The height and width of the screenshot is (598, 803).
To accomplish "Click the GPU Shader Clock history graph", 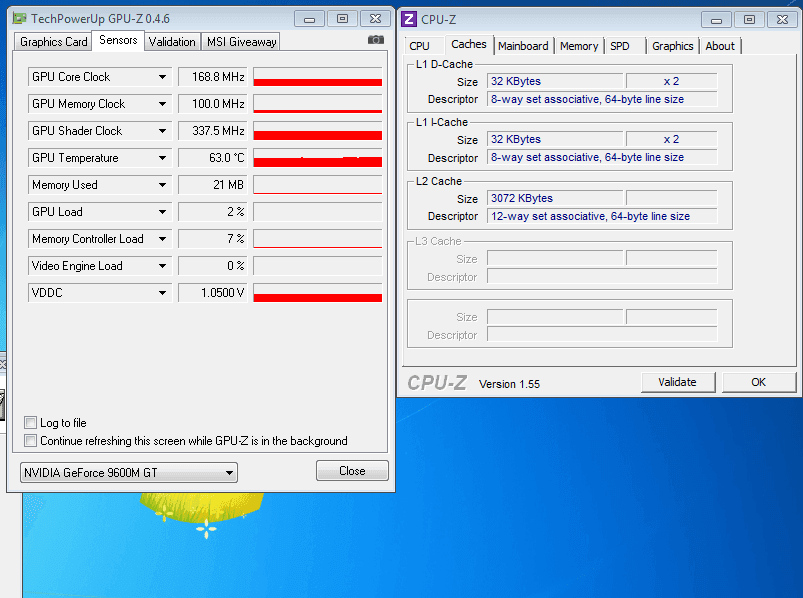I will tap(318, 131).
